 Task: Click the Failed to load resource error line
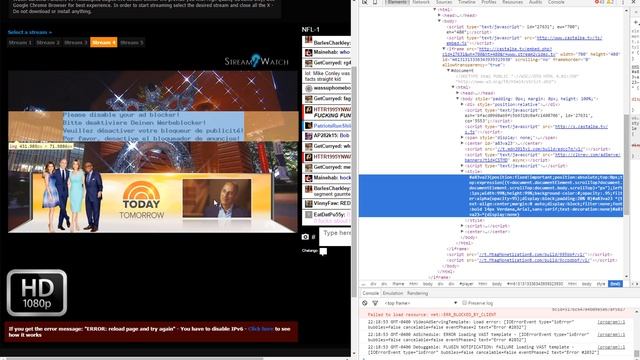click(432, 315)
